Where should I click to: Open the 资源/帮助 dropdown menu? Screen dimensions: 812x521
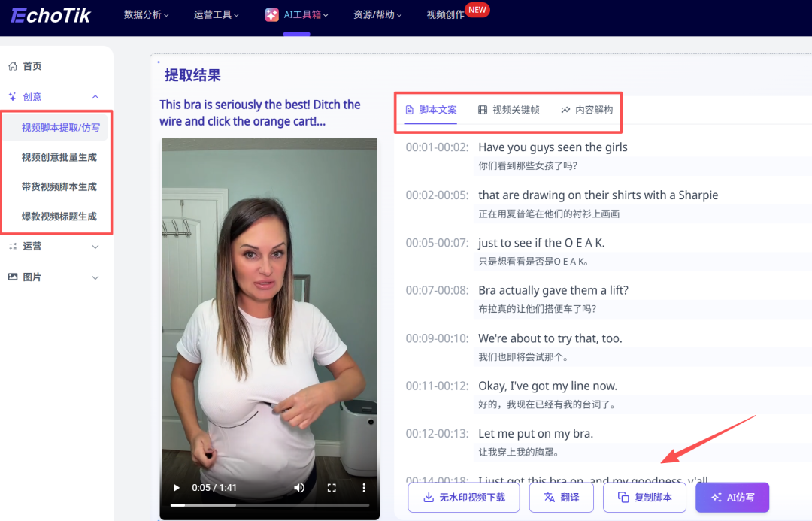(x=377, y=14)
